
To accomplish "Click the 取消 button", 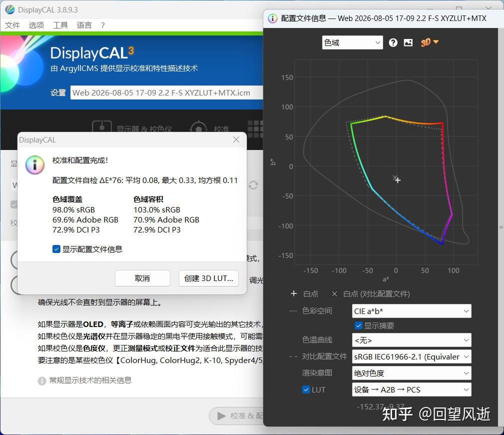I will coord(142,278).
